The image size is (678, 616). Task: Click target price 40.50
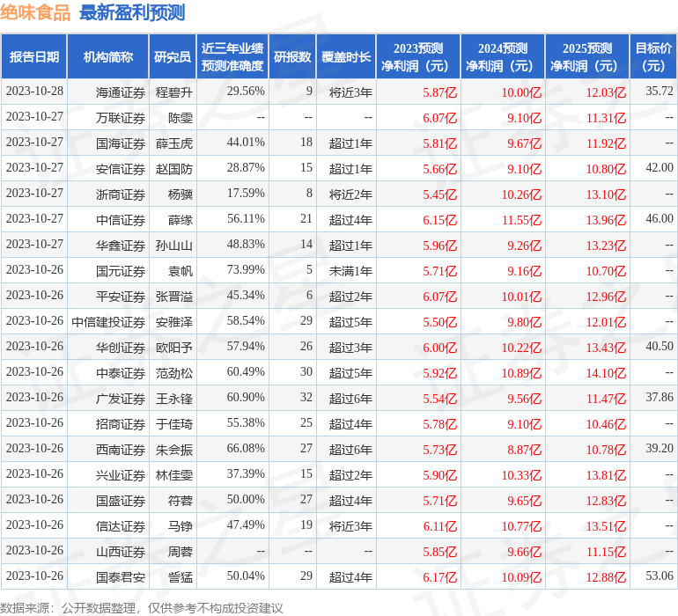660,346
